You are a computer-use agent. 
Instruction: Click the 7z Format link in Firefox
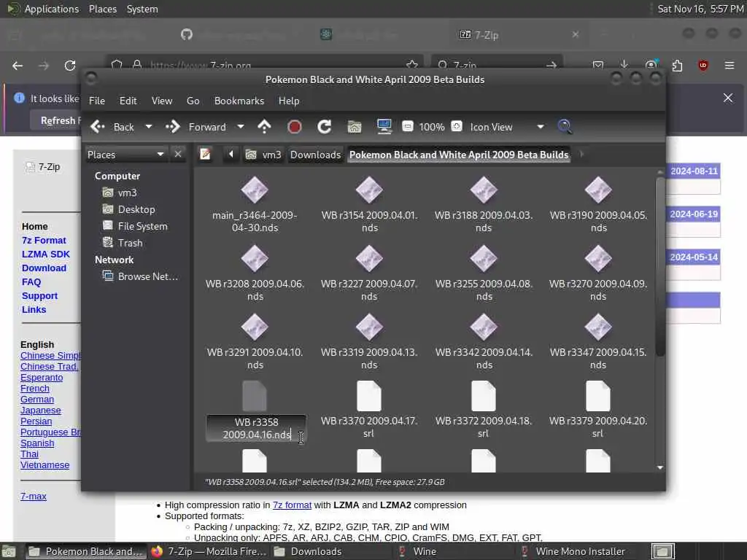coord(44,240)
